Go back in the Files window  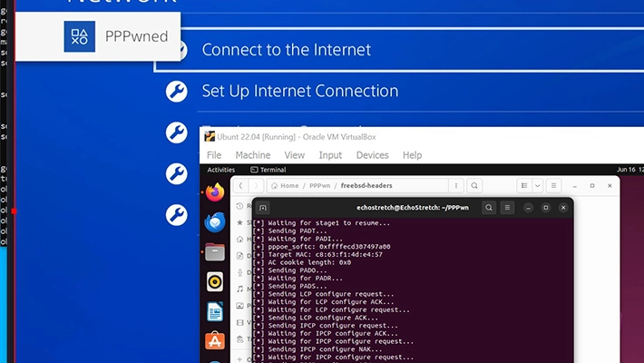[x=240, y=185]
